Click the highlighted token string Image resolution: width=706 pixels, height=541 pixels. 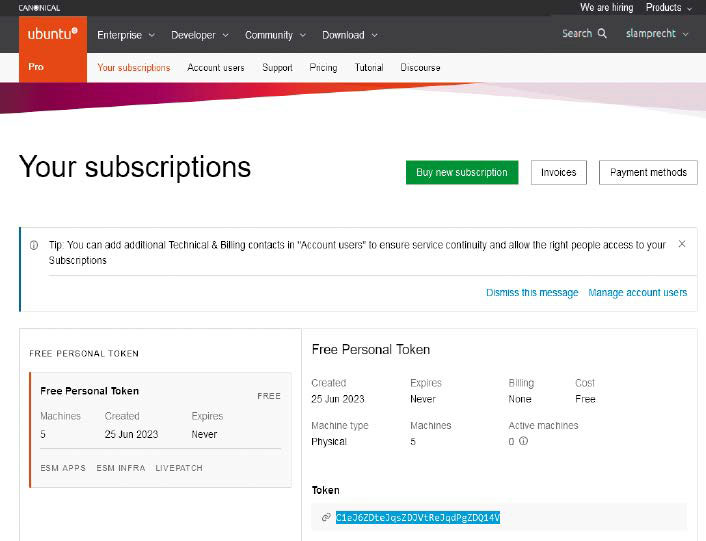click(418, 518)
